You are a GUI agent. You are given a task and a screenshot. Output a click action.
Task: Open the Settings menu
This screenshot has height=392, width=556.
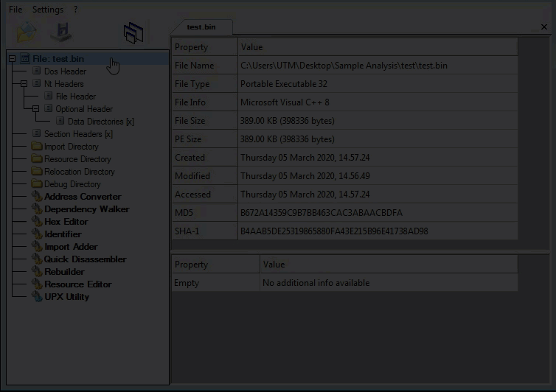(48, 10)
